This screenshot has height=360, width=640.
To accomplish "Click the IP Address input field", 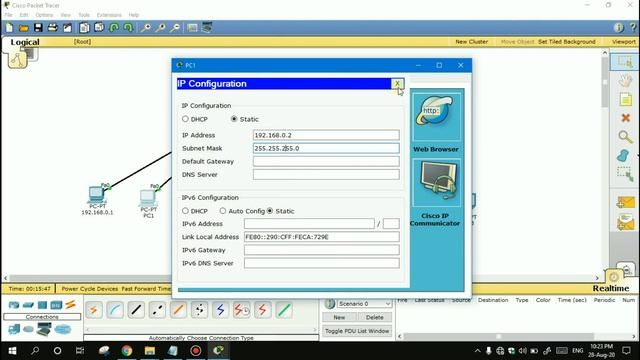I will 326,135.
